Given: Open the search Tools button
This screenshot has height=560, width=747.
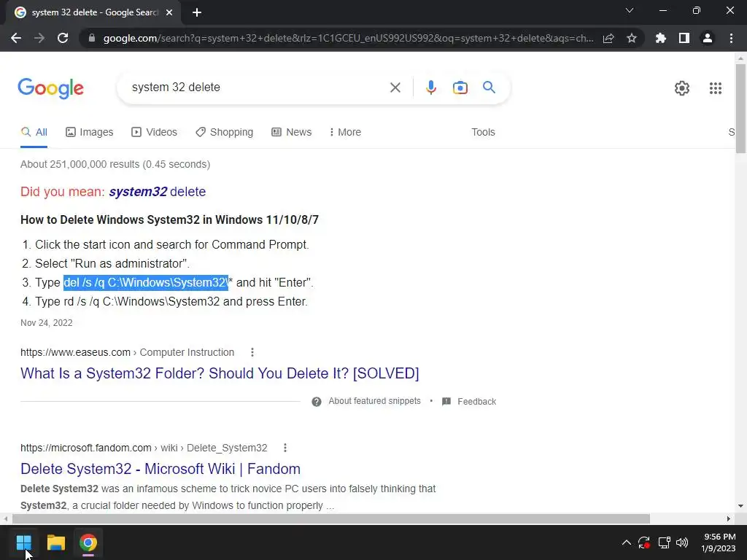Looking at the screenshot, I should pyautogui.click(x=483, y=132).
